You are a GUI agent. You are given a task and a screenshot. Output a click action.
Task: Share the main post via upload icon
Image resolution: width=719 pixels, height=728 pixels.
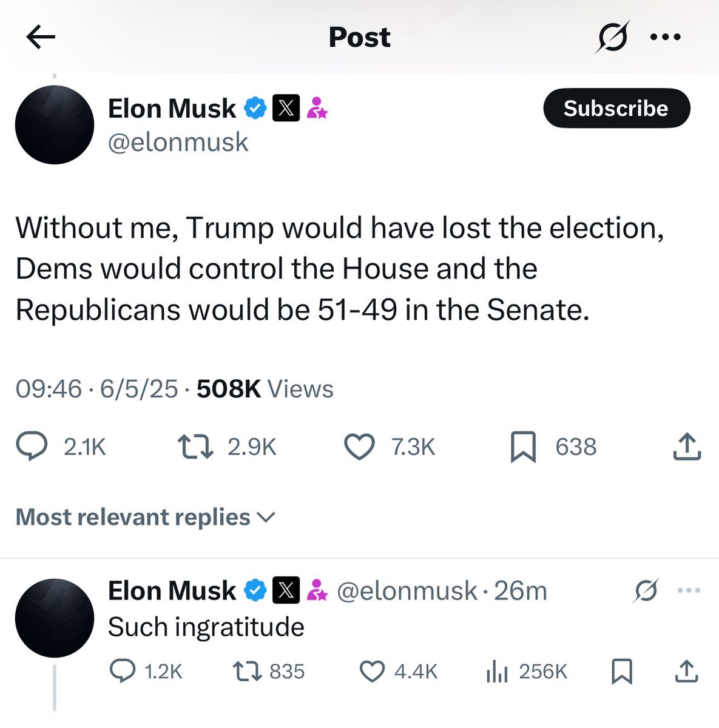pyautogui.click(x=687, y=447)
